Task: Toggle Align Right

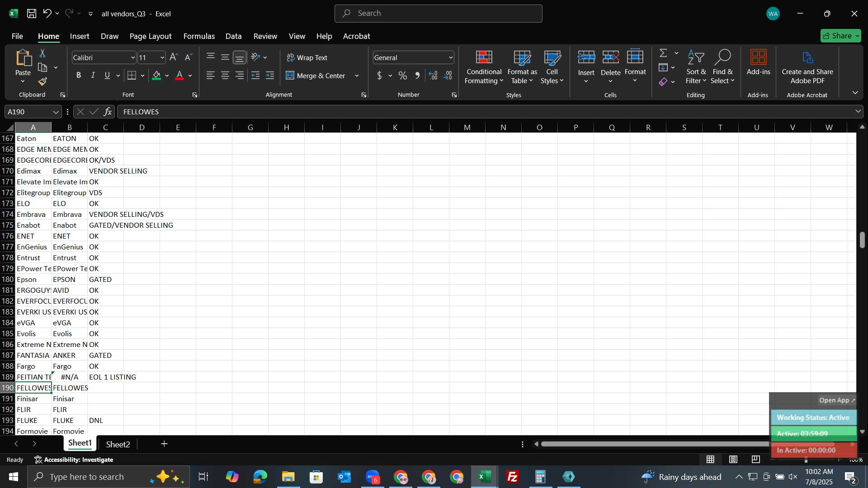Action: (240, 75)
